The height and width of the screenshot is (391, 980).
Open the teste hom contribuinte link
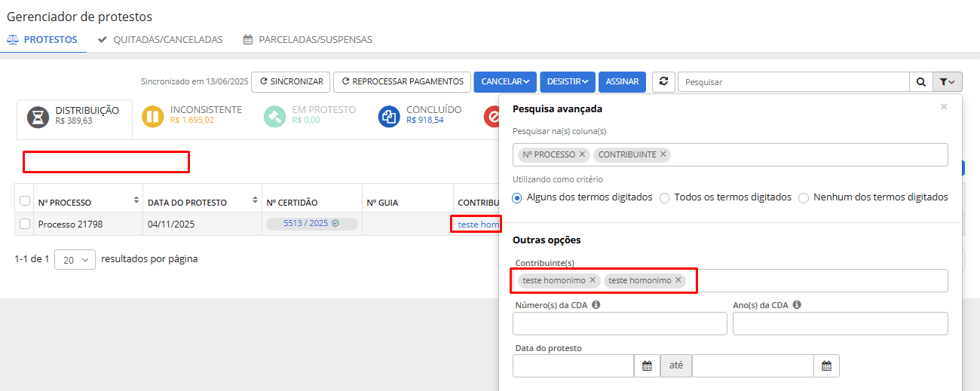tap(479, 225)
